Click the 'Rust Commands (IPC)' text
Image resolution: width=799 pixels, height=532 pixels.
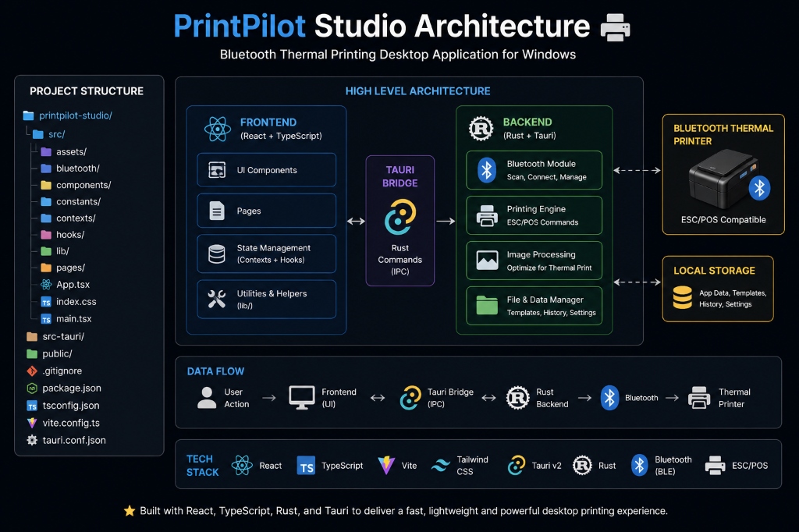point(400,260)
